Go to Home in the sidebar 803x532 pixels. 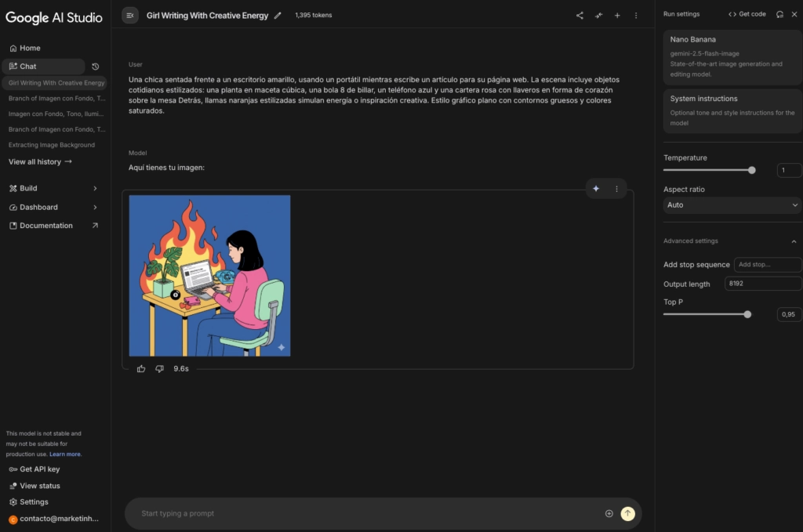(30, 48)
